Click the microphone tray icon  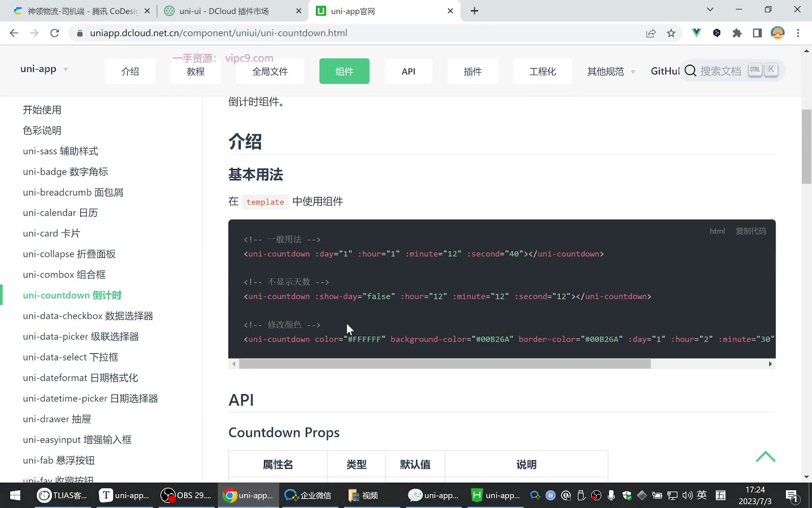coord(611,495)
